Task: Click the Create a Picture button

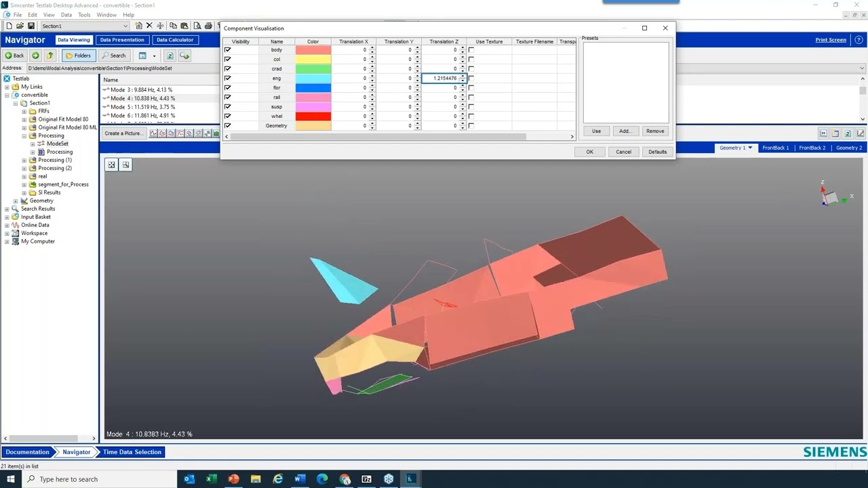Action: point(123,134)
